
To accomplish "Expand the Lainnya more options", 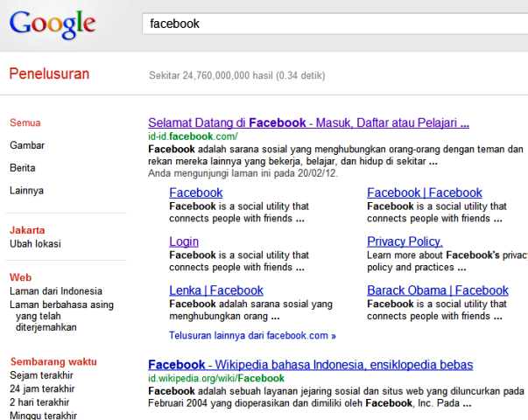I will [26, 190].
